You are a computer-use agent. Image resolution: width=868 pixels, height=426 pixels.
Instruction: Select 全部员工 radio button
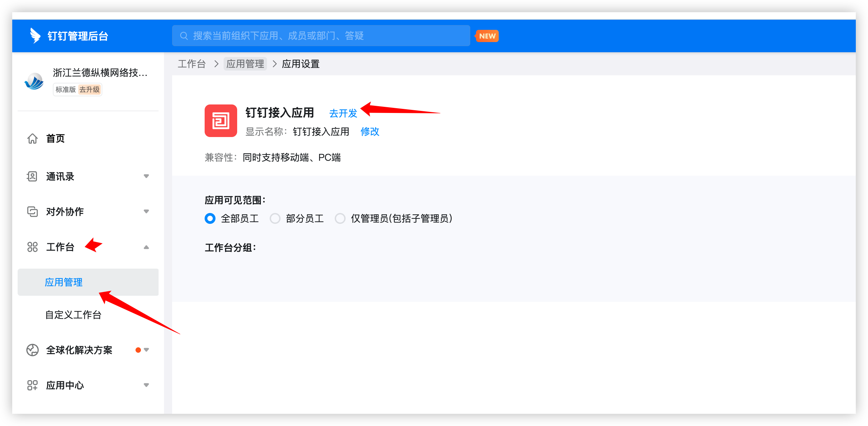coord(210,218)
